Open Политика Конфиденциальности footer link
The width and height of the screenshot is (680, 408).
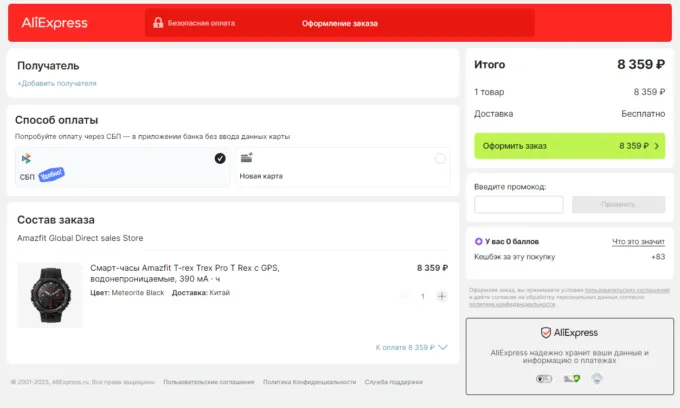pos(309,382)
